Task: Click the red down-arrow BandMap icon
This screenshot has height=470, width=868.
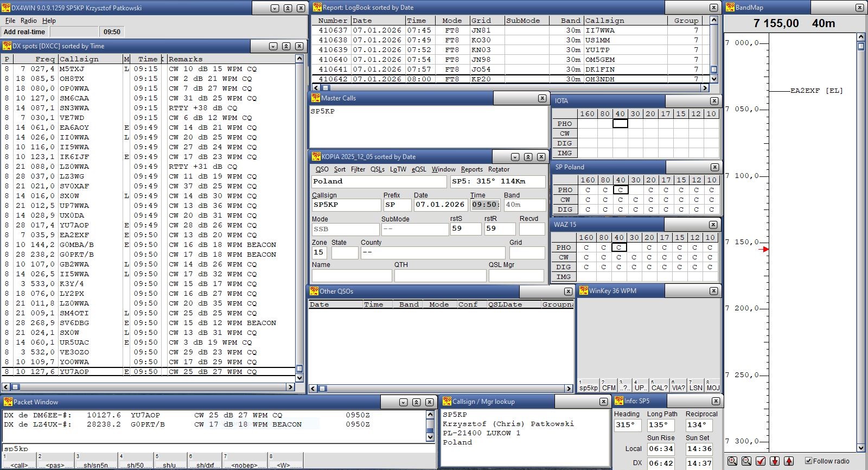Action: pyautogui.click(x=775, y=461)
